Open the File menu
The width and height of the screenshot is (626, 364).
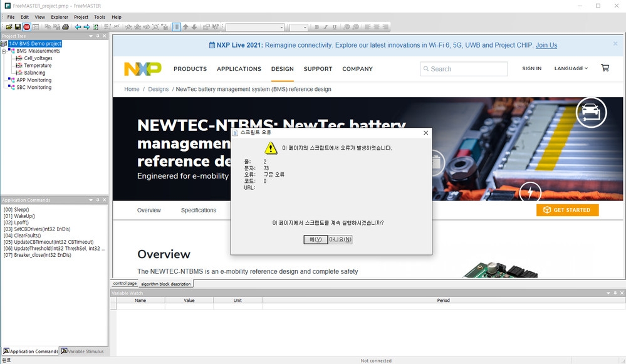point(11,17)
